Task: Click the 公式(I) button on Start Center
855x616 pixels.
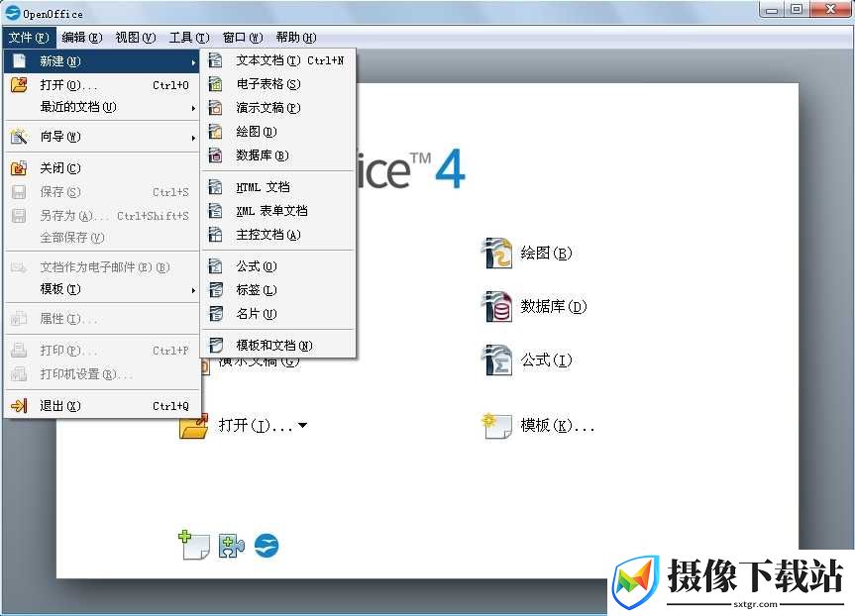Action: pos(527,359)
